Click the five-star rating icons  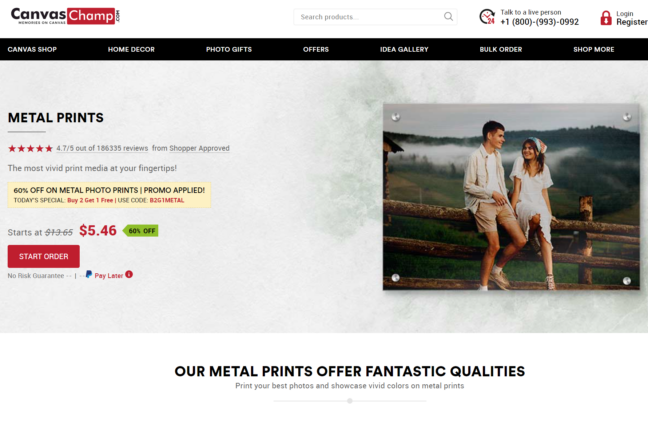click(31, 148)
